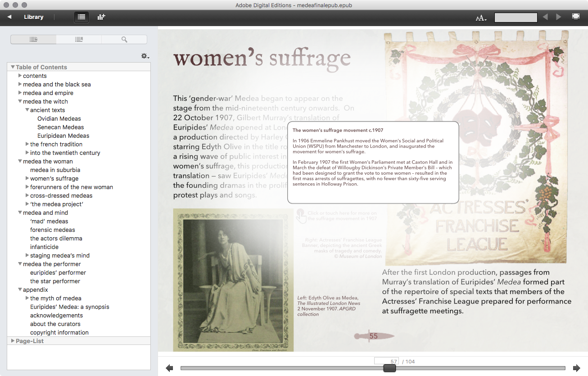Select ''the medea project'' entry
588x376 pixels.
pos(57,204)
